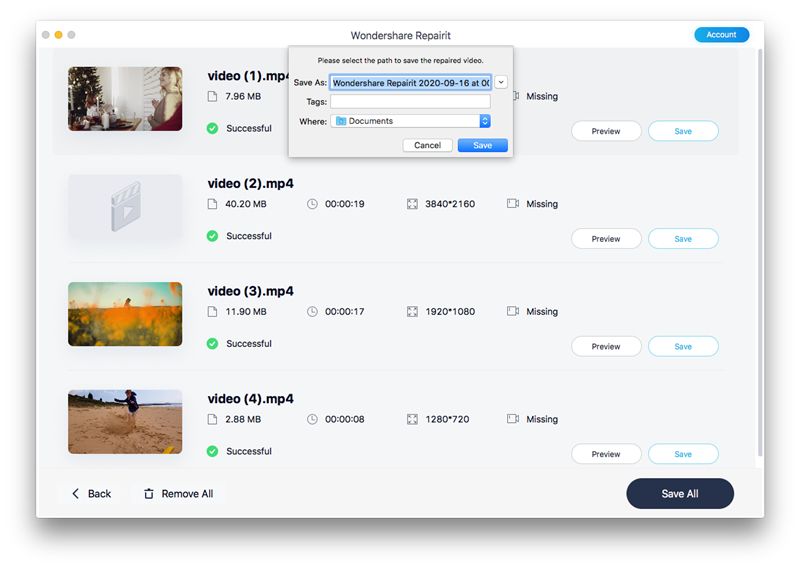Viewport: 800px width, 569px height.
Task: Click the file size icon for video (3).mp4
Action: [x=212, y=312]
